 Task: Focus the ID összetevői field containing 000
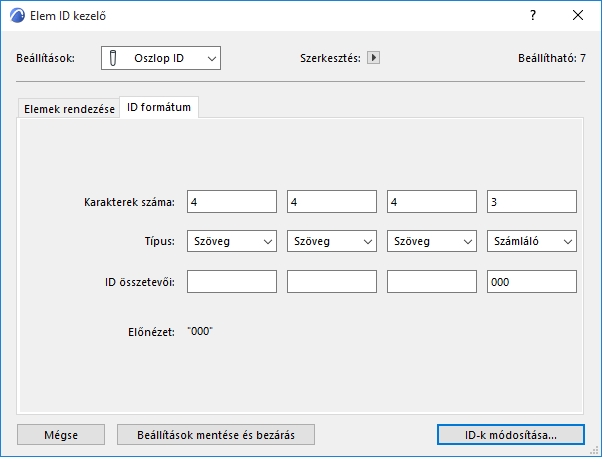[531, 282]
